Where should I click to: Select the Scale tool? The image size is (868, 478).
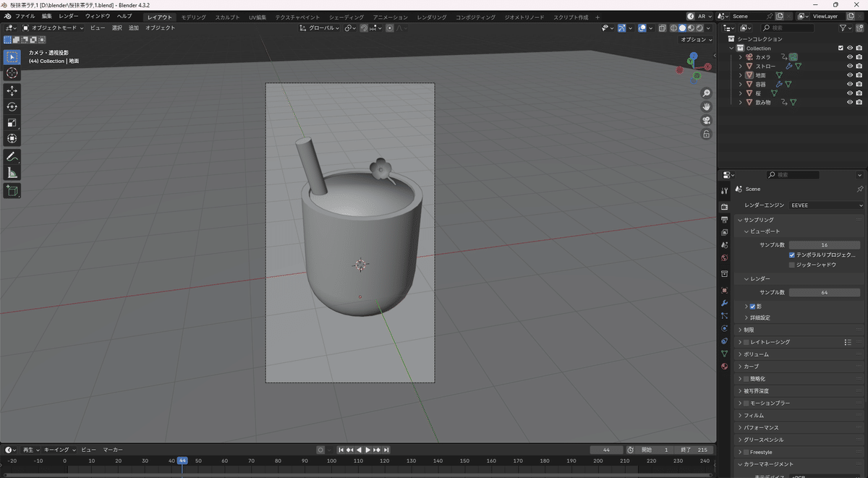[12, 122]
